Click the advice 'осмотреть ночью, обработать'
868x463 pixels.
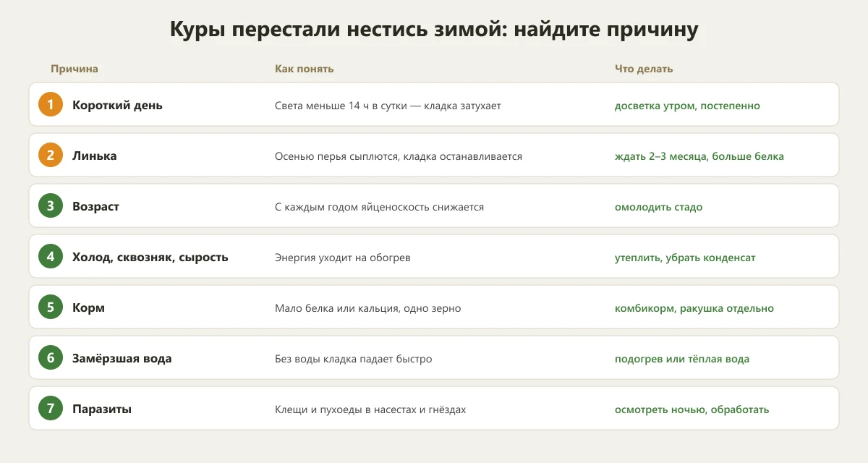[692, 409]
